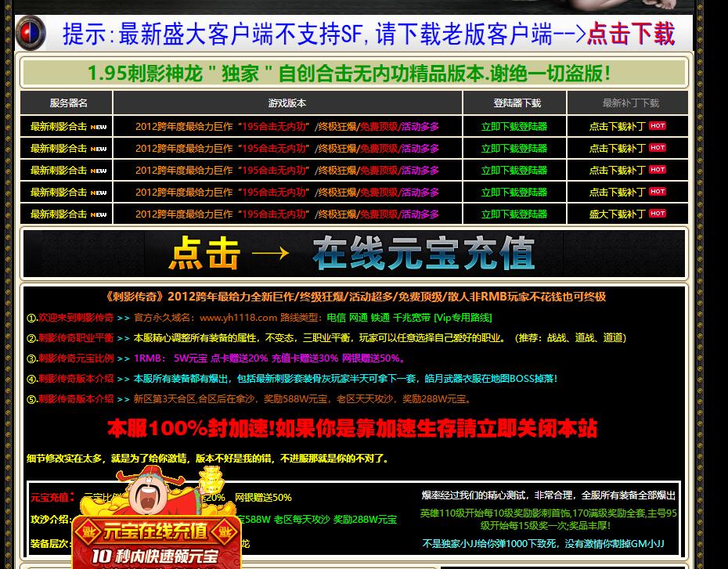The width and height of the screenshot is (728, 569).
Task: Click "点击下载补丁" in the third server row
Action: [617, 171]
